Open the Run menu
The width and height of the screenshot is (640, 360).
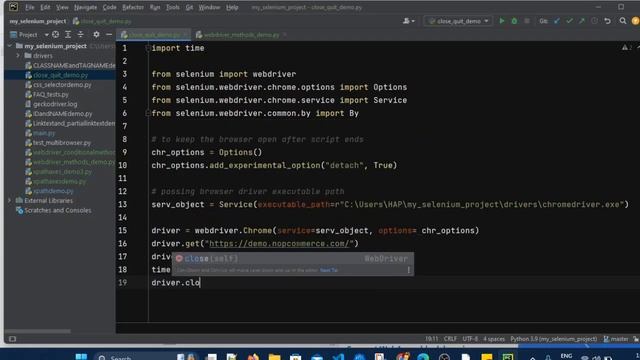point(155,7)
